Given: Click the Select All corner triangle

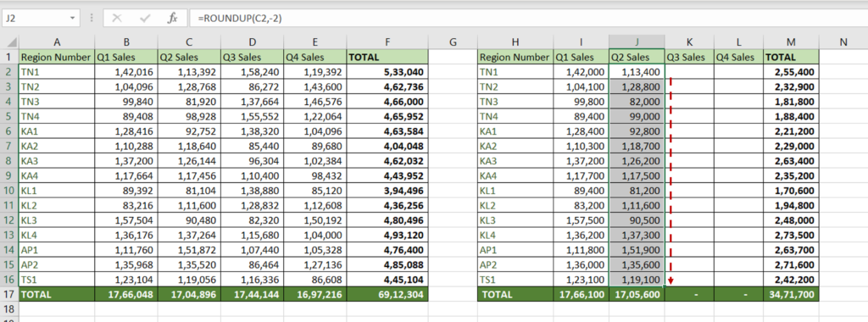Looking at the screenshot, I should [9, 42].
